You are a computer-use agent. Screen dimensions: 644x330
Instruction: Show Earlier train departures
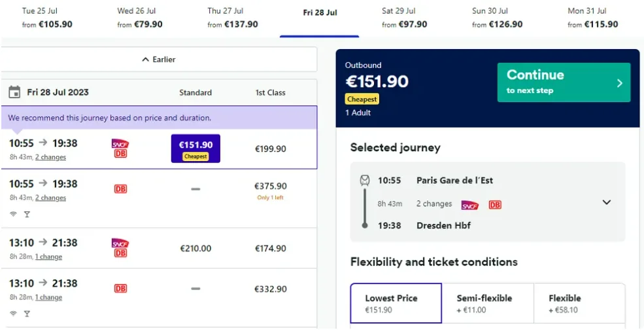pos(158,60)
